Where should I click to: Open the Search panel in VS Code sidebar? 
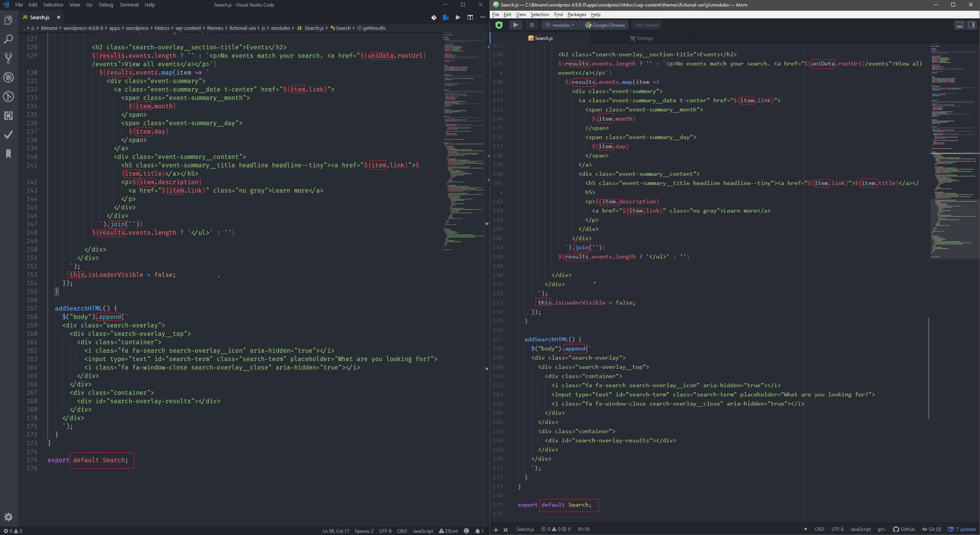pyautogui.click(x=8, y=39)
